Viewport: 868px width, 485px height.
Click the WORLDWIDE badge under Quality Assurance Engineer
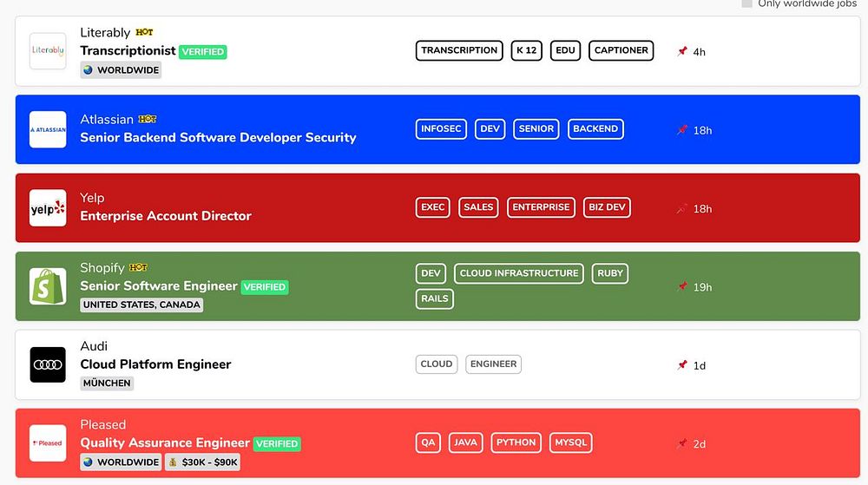pos(121,462)
